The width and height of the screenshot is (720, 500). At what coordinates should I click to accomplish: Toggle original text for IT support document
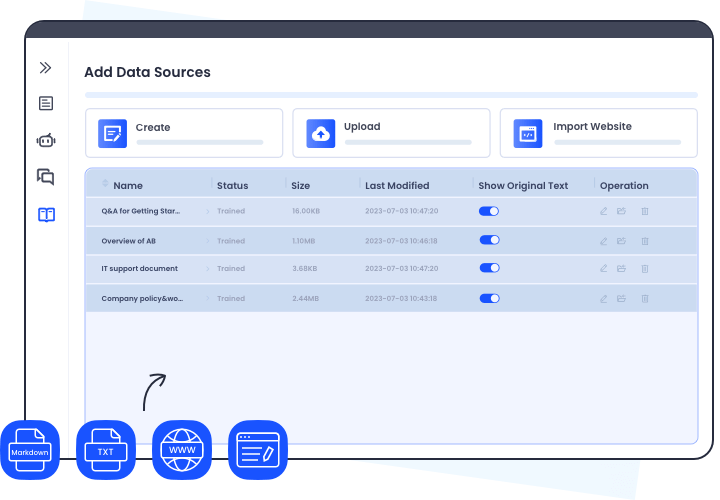coord(489,268)
